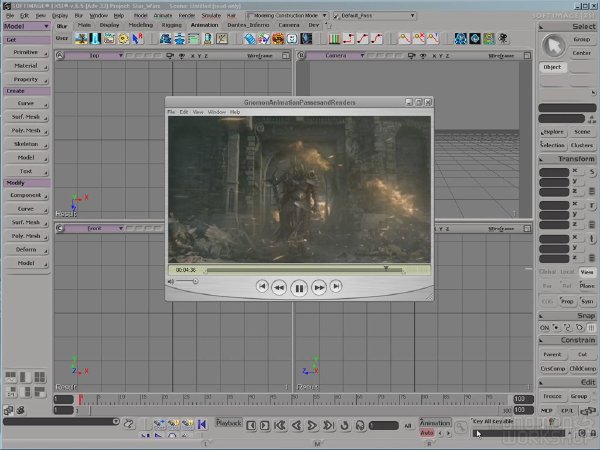Toggle the Snap ON button

[544, 328]
